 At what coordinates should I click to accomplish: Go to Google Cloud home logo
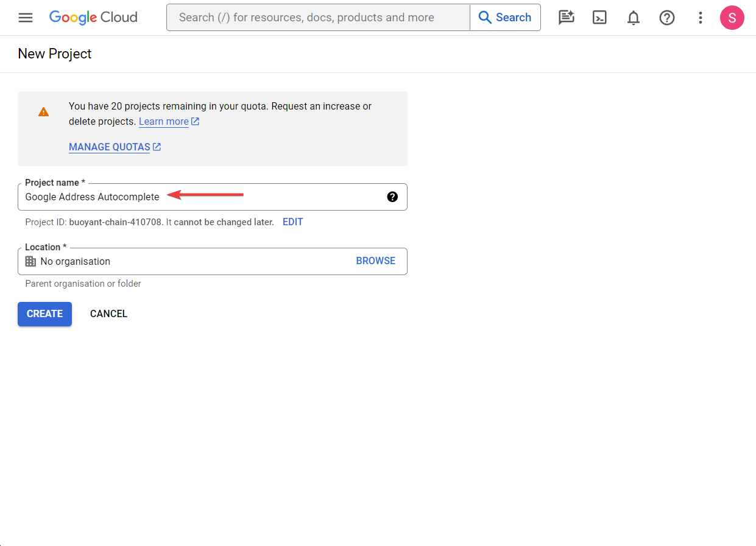click(93, 18)
